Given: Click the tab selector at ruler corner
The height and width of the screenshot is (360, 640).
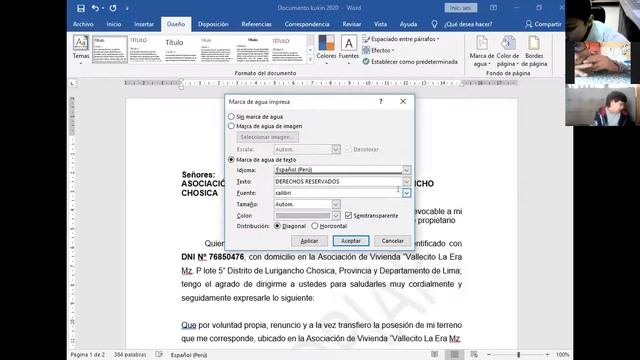Looking at the screenshot, I should (x=72, y=83).
